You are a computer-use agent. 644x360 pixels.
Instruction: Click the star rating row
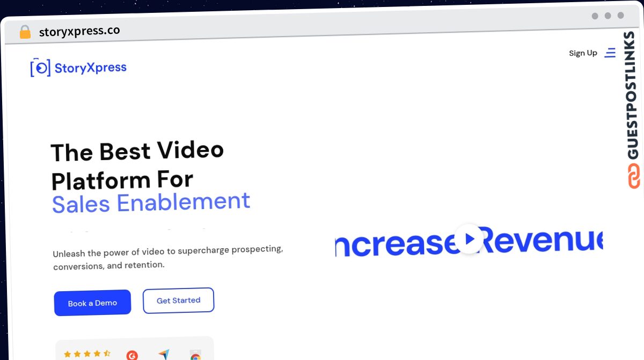pos(87,354)
